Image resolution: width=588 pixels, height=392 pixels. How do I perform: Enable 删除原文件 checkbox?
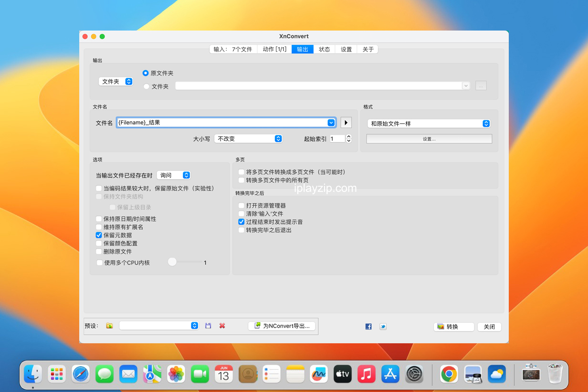point(99,251)
